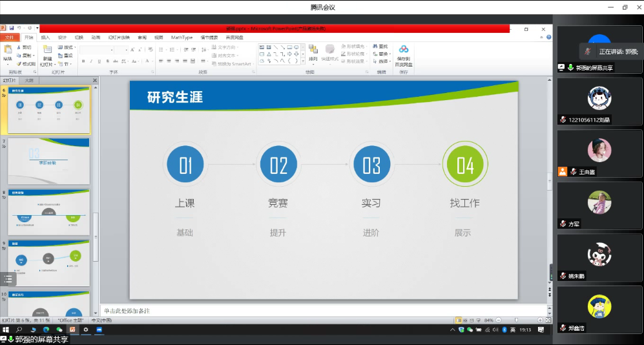Toggle italic text formatting
Screen dimensions: 644x345
click(91, 61)
